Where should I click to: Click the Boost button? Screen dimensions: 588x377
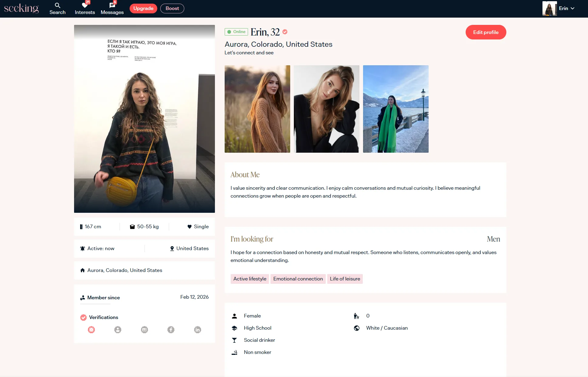tap(172, 8)
